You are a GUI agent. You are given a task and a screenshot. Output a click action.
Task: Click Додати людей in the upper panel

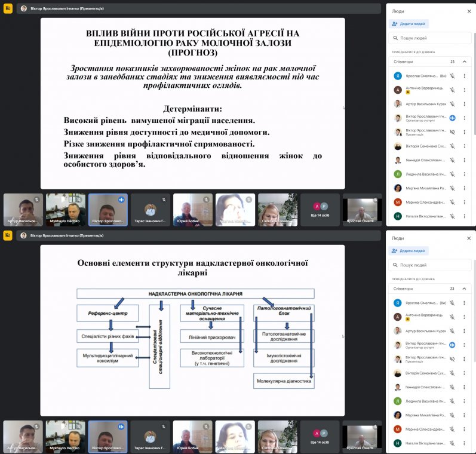(x=409, y=24)
